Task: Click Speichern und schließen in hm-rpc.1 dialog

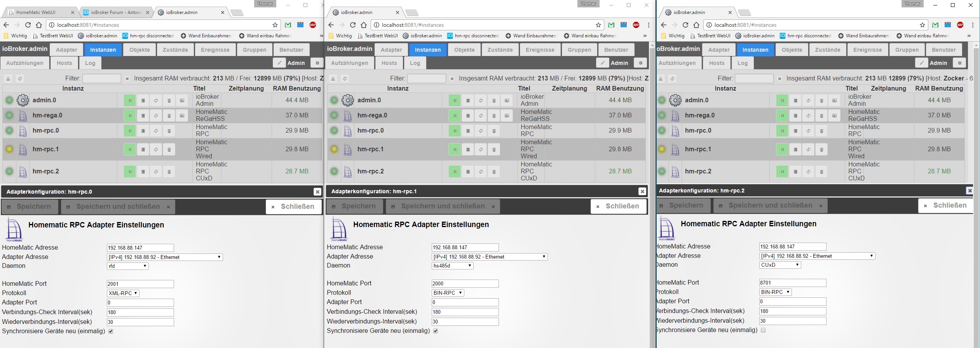Action: point(443,206)
